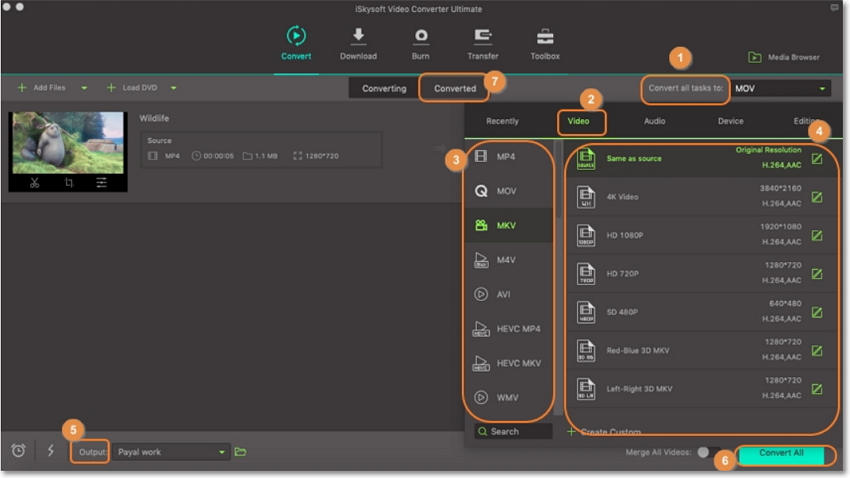
Task: Click the Convert All button
Action: pos(783,454)
